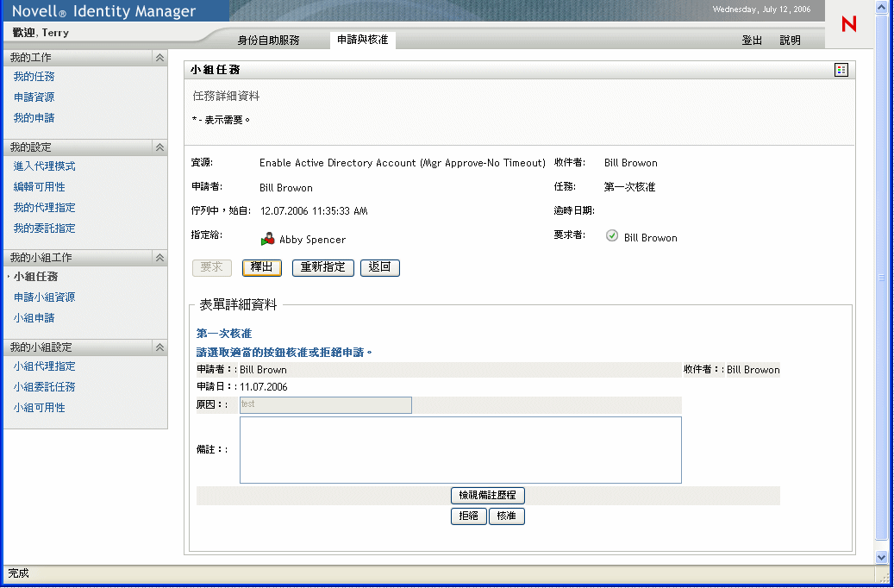Click the request date 11.07.2006
Image resolution: width=894 pixels, height=588 pixels.
tap(264, 386)
